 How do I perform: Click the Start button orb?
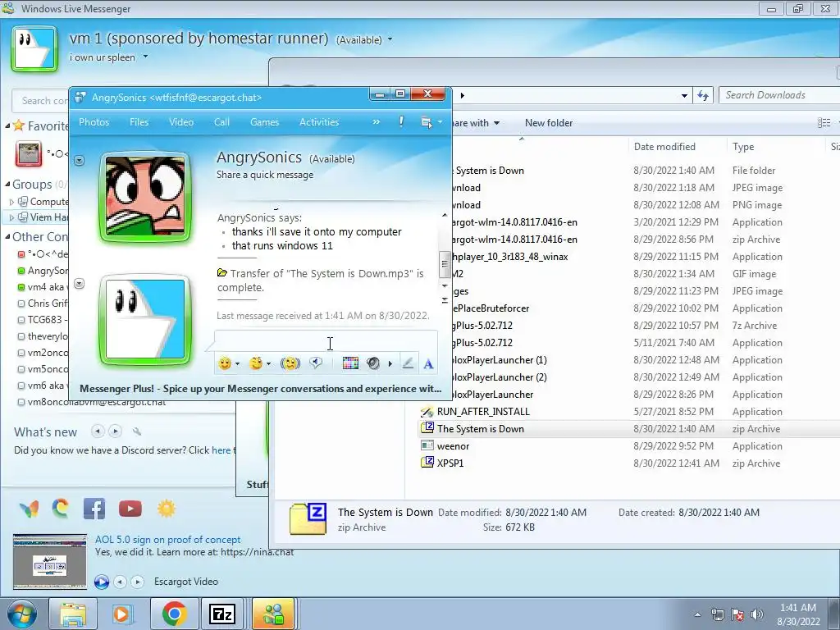point(22,614)
